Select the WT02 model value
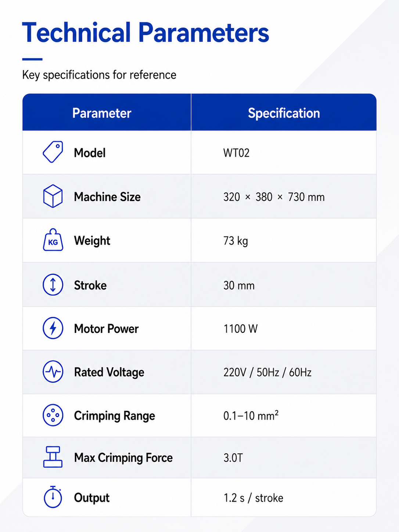Screen dimensions: 399x532 [236, 153]
